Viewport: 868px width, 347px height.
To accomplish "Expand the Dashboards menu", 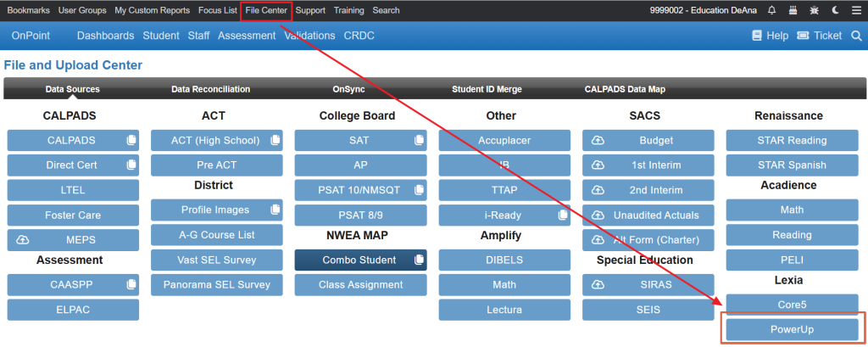I will pyautogui.click(x=105, y=36).
